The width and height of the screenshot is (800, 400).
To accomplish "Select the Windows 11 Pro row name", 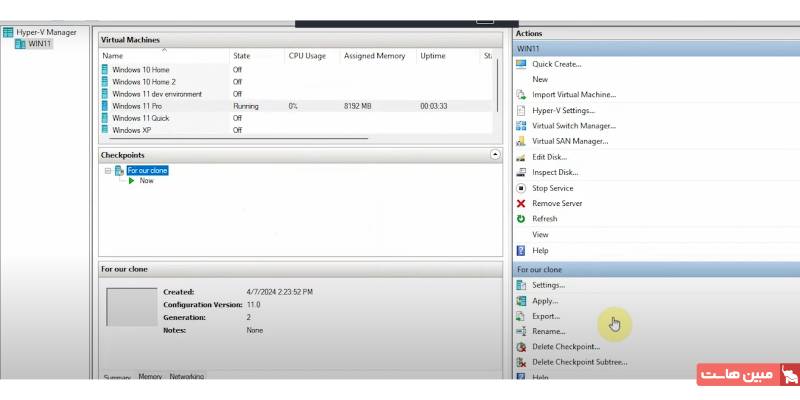I will pyautogui.click(x=137, y=106).
